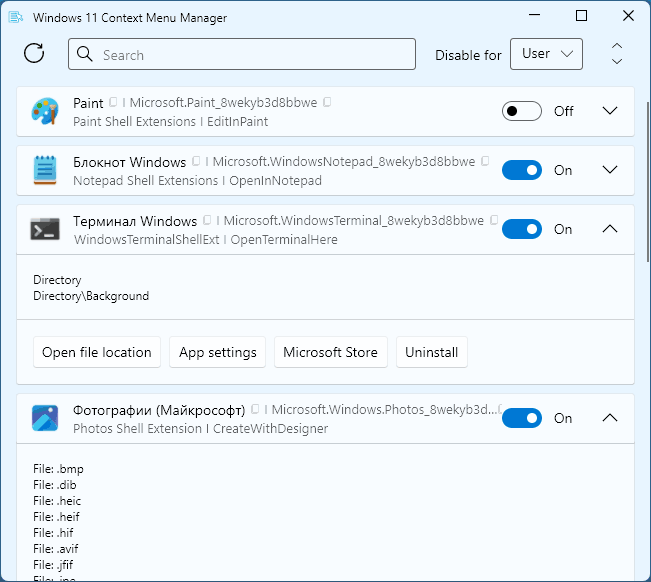Screen dimensions: 651x582
Task: Copy the Paint name using copy icon
Action: pyautogui.click(x=113, y=102)
